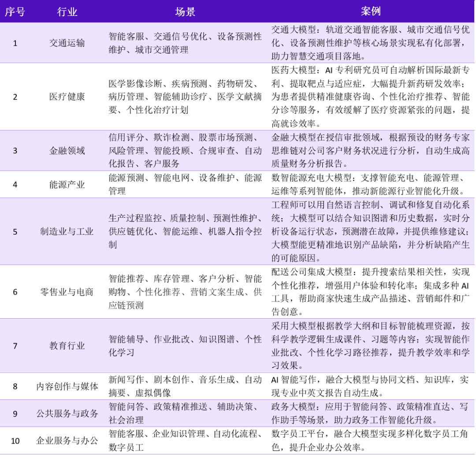This screenshot has width=476, height=469.
Task: Click the 案例 column header
Action: pyautogui.click(x=371, y=11)
